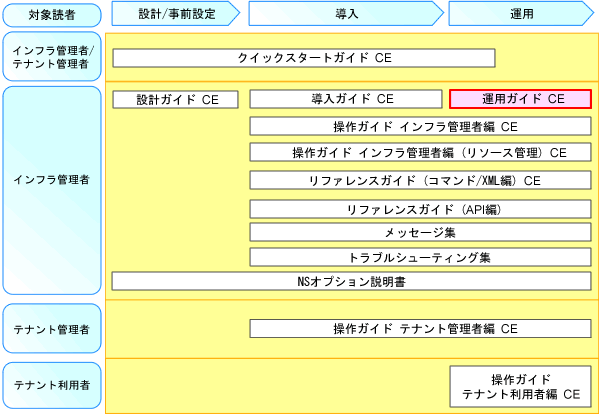Open 設計ガイド CE manual box

pos(175,99)
